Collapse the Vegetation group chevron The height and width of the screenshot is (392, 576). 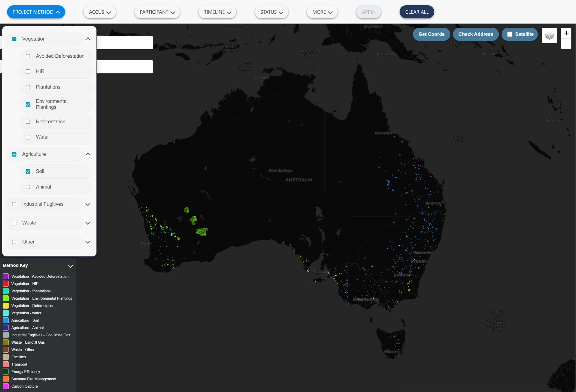click(x=88, y=39)
